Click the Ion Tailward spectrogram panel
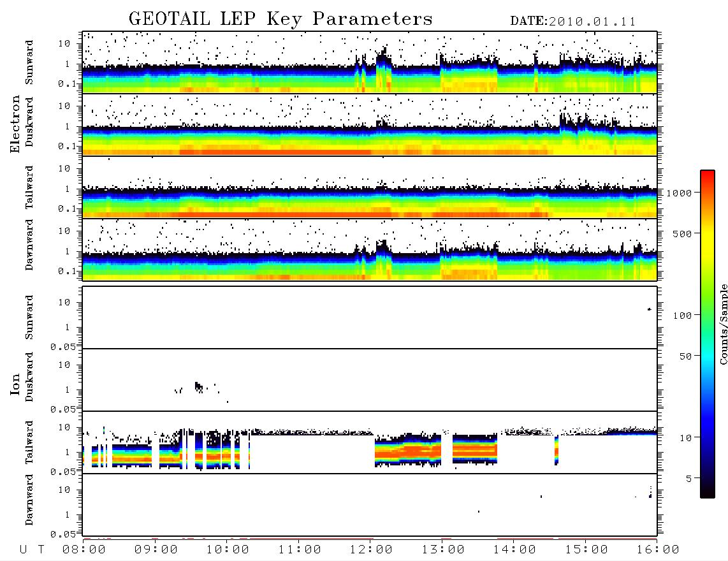Screen dimensions: 728x561 (370, 442)
